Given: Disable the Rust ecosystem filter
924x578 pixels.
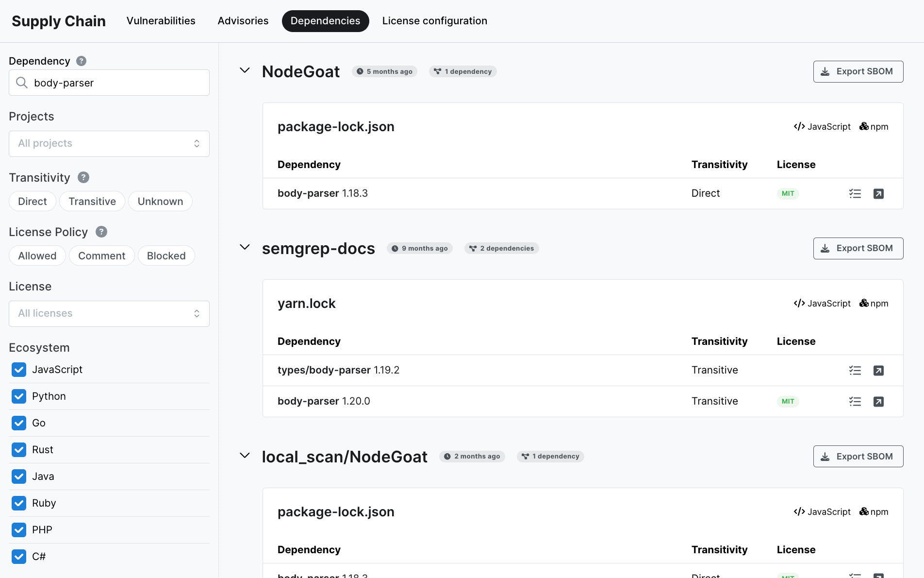Looking at the screenshot, I should (x=19, y=450).
